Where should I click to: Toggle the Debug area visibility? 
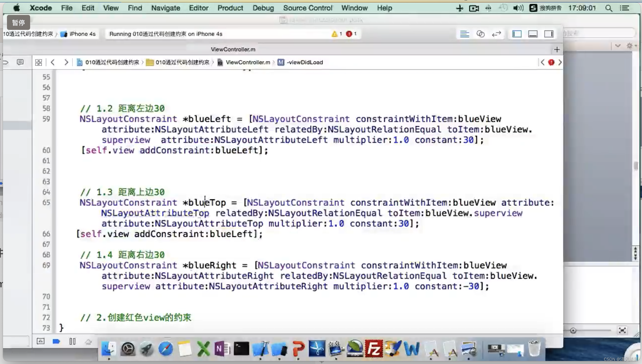pyautogui.click(x=533, y=34)
